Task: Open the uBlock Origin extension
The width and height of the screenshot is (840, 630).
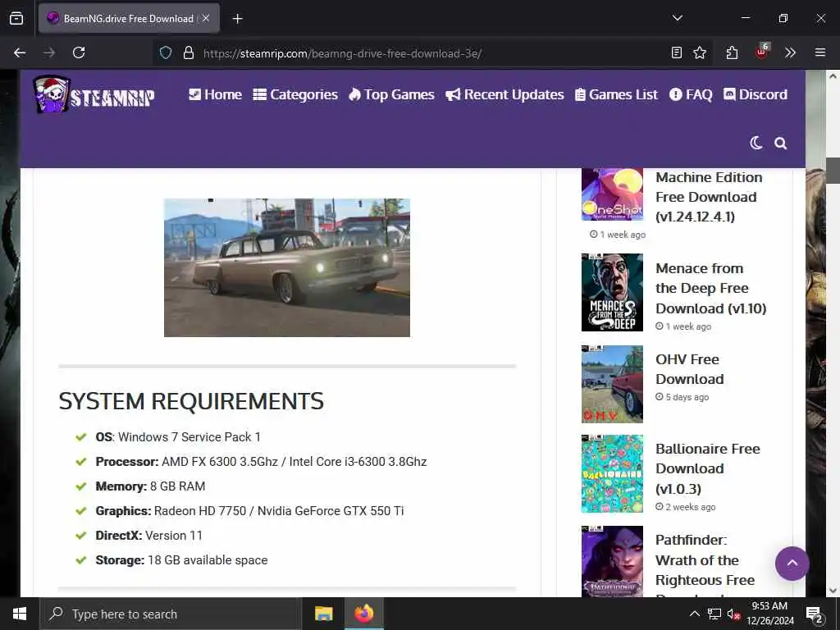Action: click(x=762, y=52)
